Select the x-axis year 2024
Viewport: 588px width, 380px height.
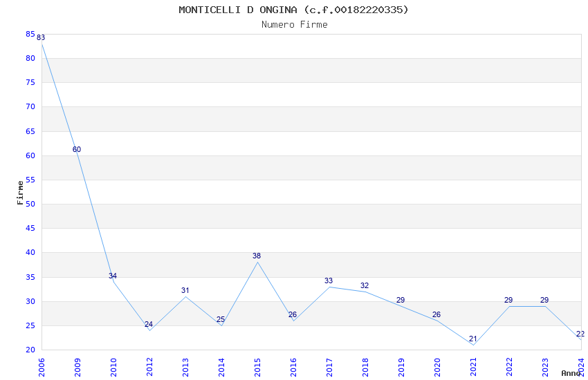pyautogui.click(x=581, y=368)
